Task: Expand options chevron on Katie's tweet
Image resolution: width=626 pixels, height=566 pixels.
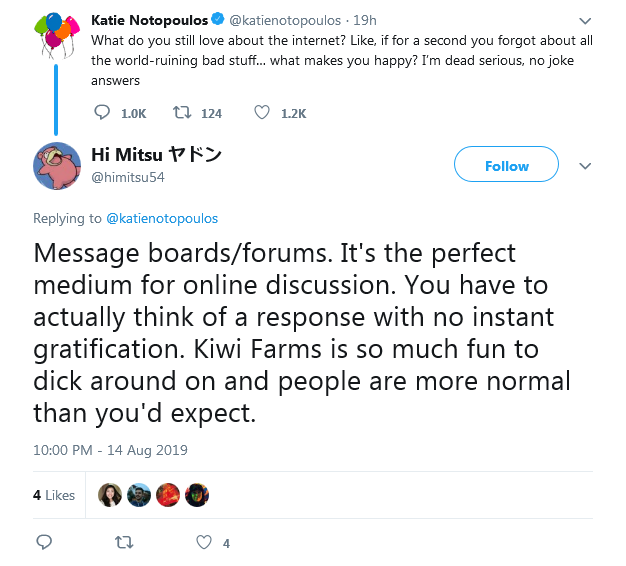Action: pyautogui.click(x=585, y=21)
